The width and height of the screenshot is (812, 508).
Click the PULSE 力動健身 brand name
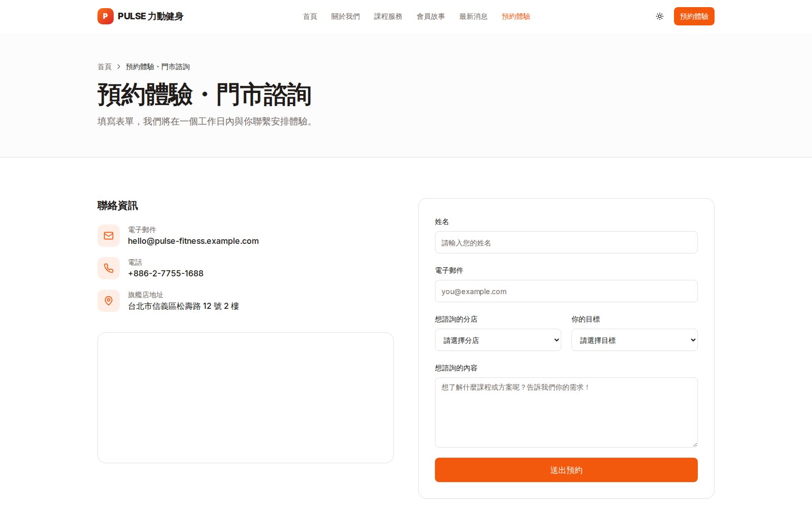(151, 16)
